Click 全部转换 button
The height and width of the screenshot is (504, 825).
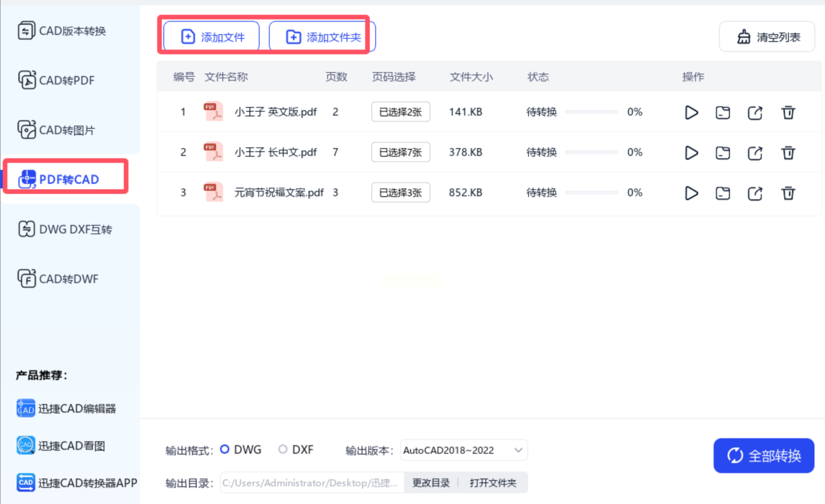pyautogui.click(x=763, y=456)
